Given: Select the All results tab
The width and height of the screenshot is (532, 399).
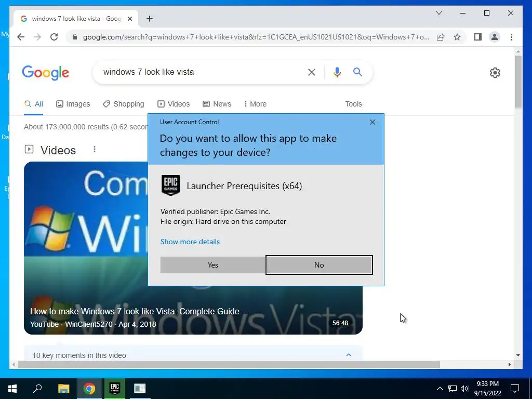Looking at the screenshot, I should 34,104.
